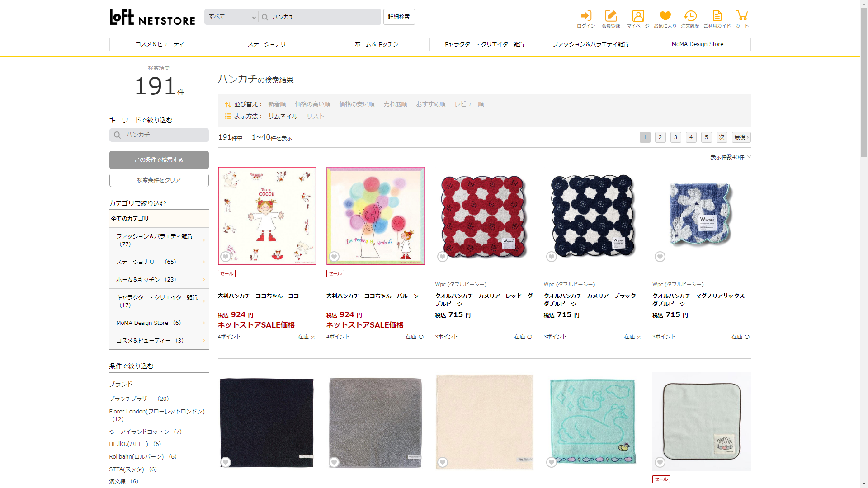Toggle favorite heart on Magnolia Sax handkerchief
Screen dimensions: 868x488
click(660, 257)
